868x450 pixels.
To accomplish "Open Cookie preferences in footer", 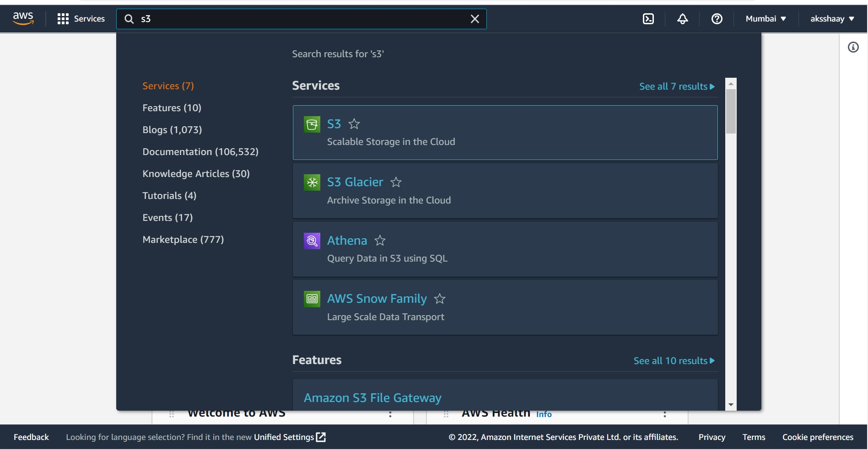I will pyautogui.click(x=818, y=437).
